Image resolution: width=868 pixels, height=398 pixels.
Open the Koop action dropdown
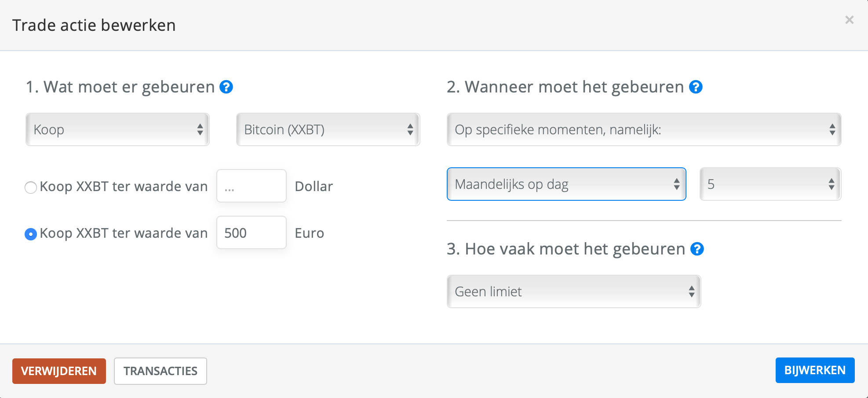[x=117, y=129]
